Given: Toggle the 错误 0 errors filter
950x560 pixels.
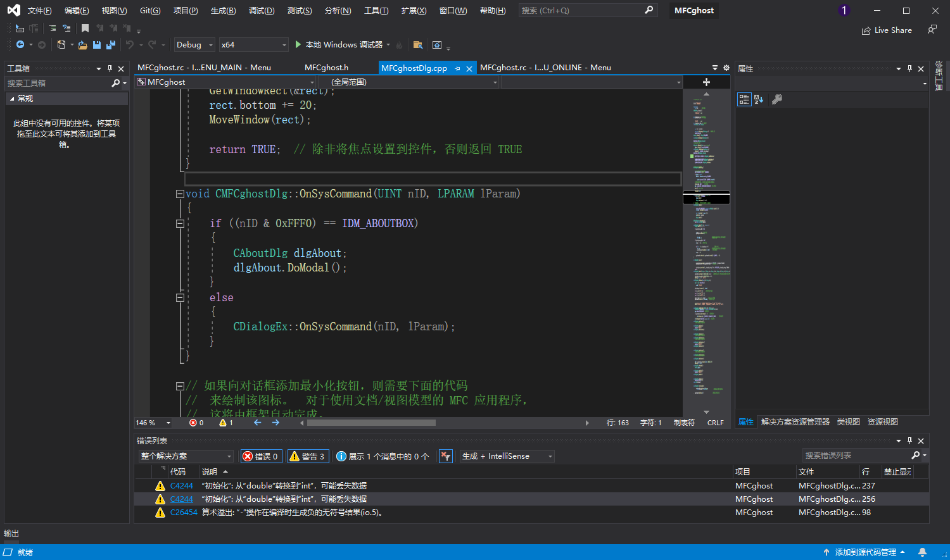Looking at the screenshot, I should [261, 456].
